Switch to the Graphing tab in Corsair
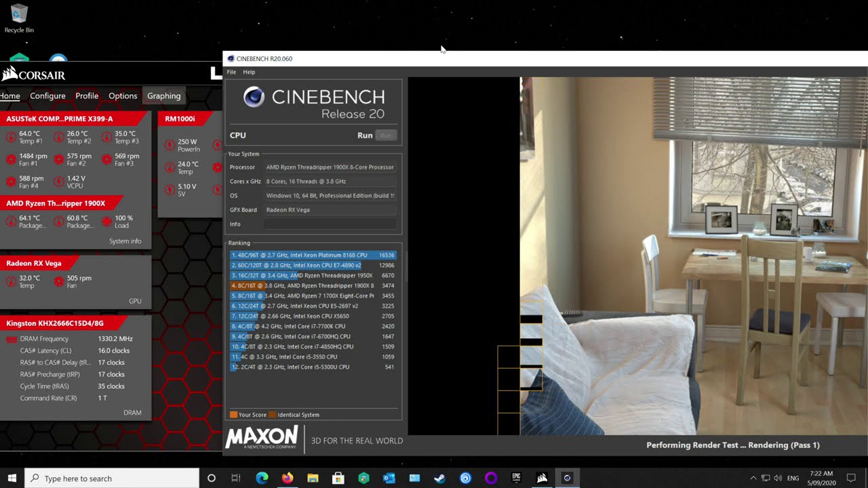 (164, 96)
